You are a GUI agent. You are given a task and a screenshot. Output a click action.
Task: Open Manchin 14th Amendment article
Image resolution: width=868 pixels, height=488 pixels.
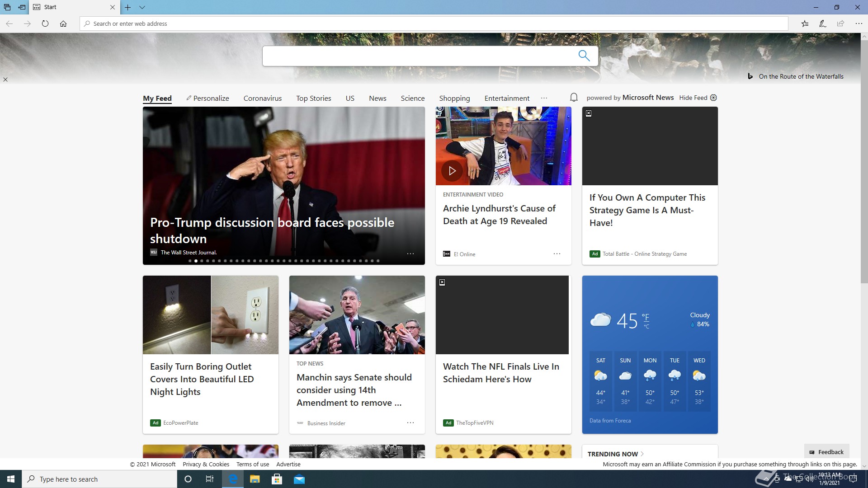[354, 390]
